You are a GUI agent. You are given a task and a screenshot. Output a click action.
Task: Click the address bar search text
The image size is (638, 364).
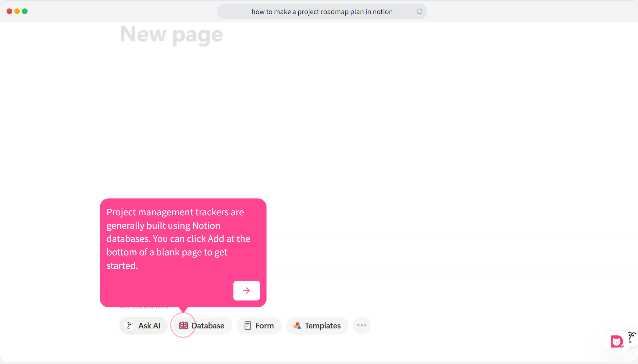(322, 12)
